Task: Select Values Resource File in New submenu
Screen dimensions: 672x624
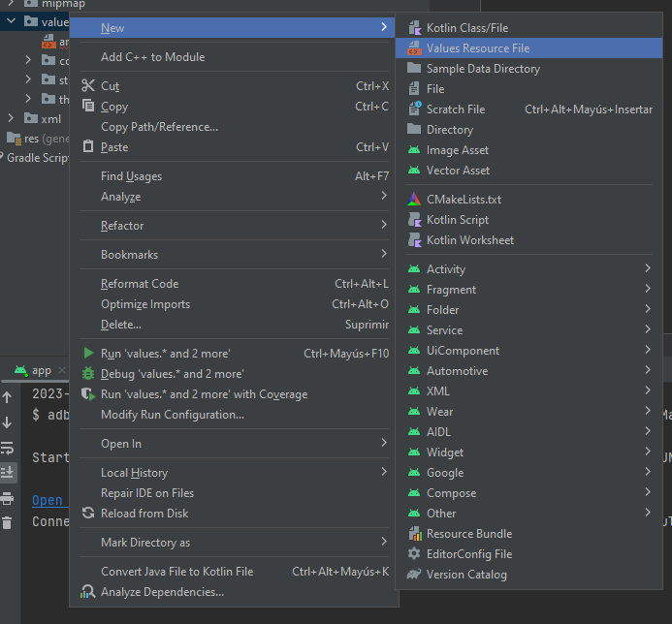Action: pyautogui.click(x=477, y=48)
